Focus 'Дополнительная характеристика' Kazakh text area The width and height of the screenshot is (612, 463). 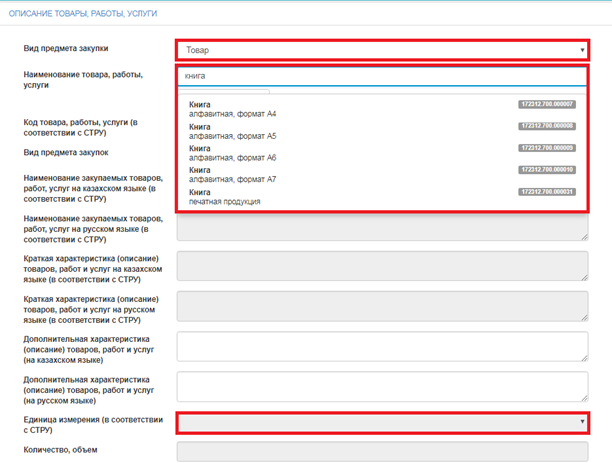pyautogui.click(x=381, y=346)
